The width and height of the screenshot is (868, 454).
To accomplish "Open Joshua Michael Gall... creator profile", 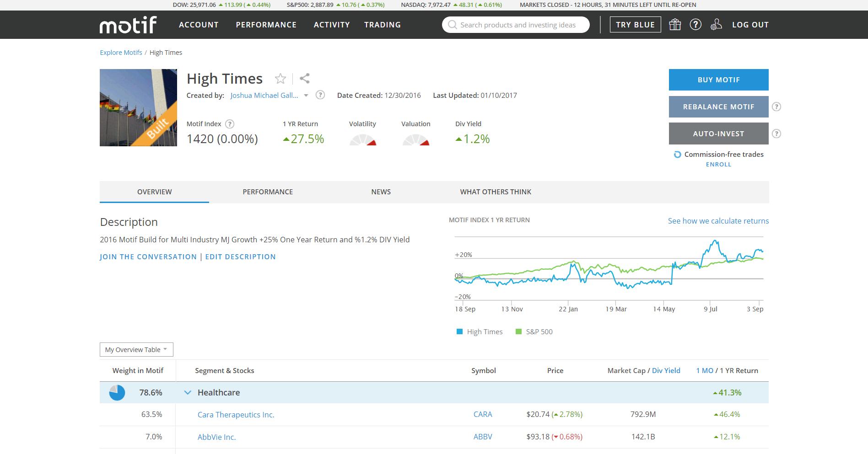I will coord(264,95).
